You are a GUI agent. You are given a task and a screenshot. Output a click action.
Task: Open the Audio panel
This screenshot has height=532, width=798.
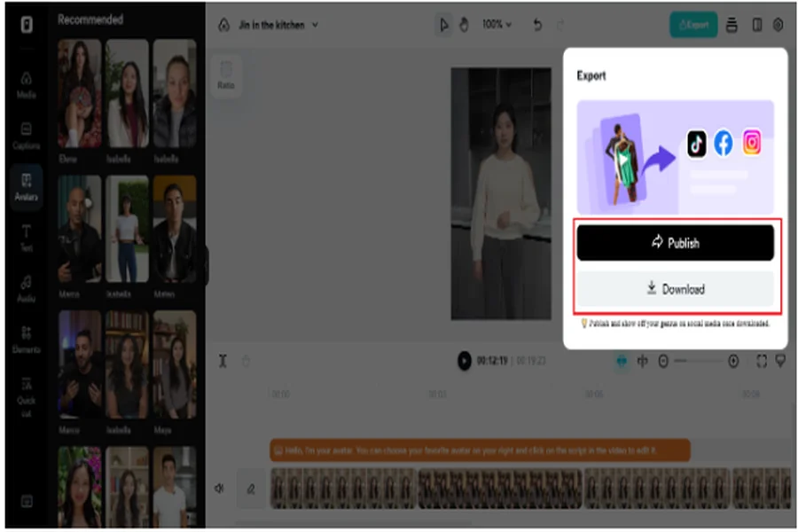point(27,288)
